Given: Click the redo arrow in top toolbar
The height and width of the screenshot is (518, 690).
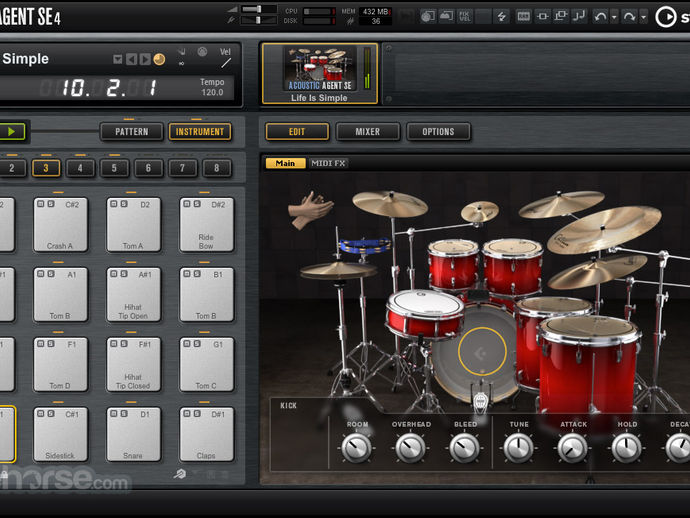Looking at the screenshot, I should [x=629, y=17].
